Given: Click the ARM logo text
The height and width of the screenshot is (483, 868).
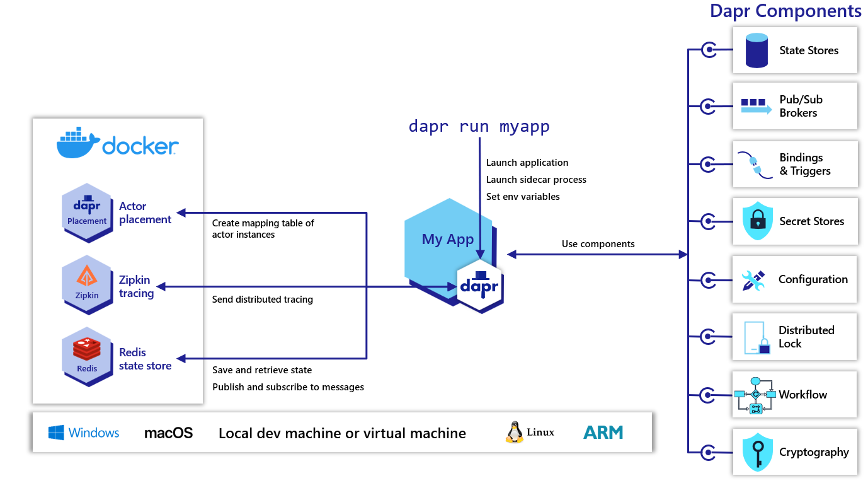Looking at the screenshot, I should coord(602,433).
